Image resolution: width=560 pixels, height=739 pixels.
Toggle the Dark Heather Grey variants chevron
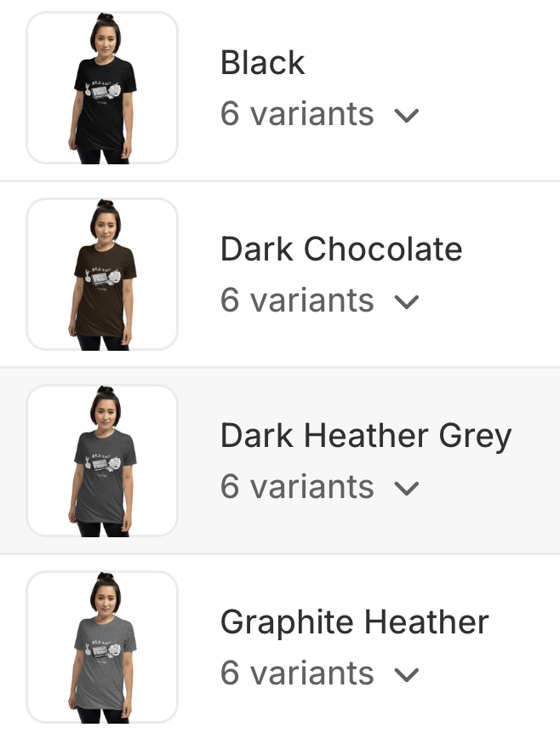pyautogui.click(x=408, y=489)
